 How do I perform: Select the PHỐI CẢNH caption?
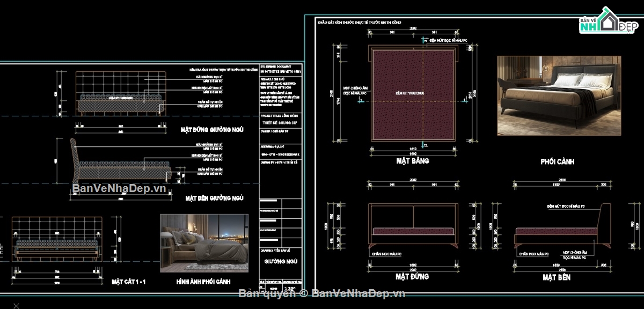(558, 161)
